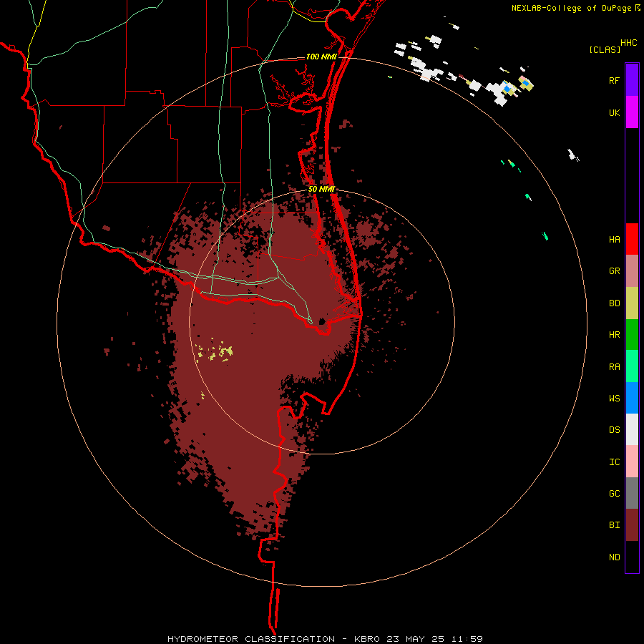Click the yellow big-drops echo cluster

click(215, 351)
